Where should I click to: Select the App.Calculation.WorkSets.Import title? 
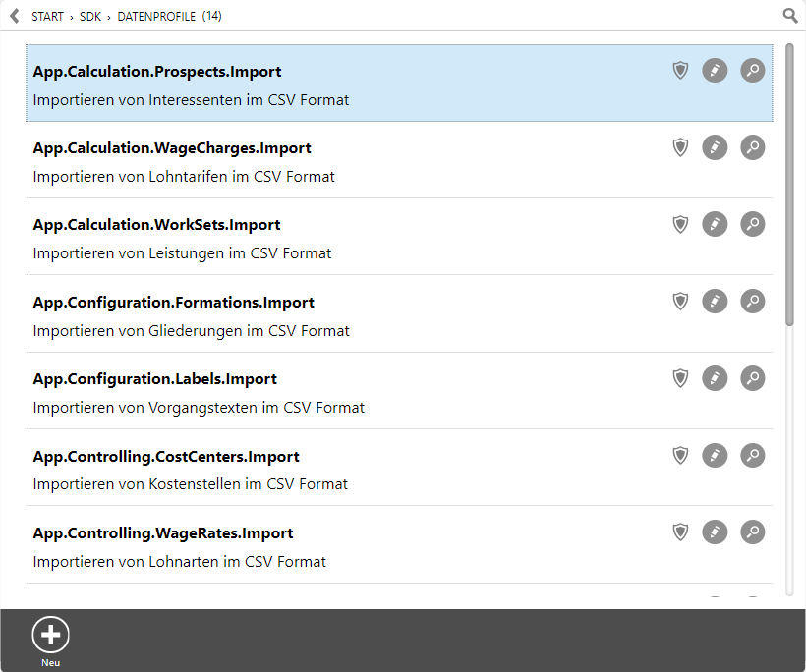(x=157, y=225)
